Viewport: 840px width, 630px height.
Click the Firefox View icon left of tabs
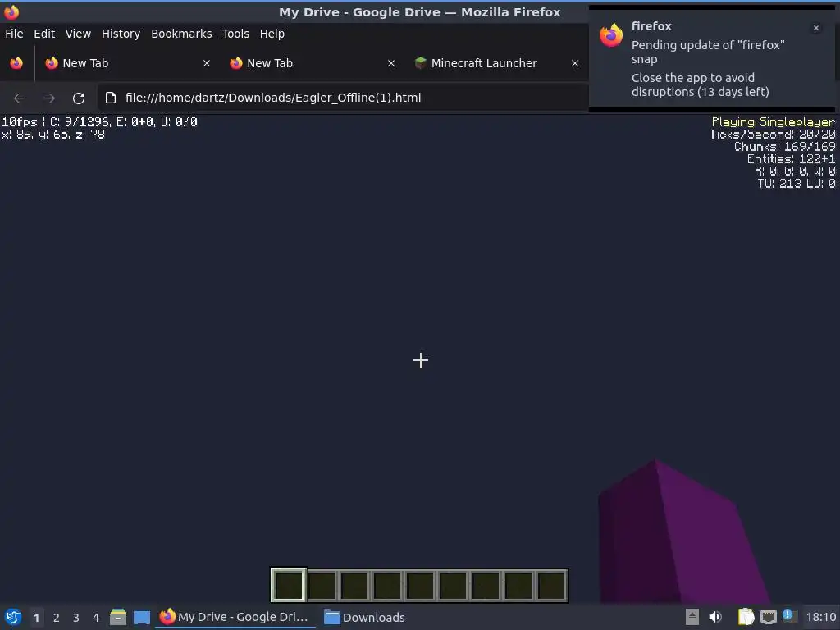click(16, 63)
